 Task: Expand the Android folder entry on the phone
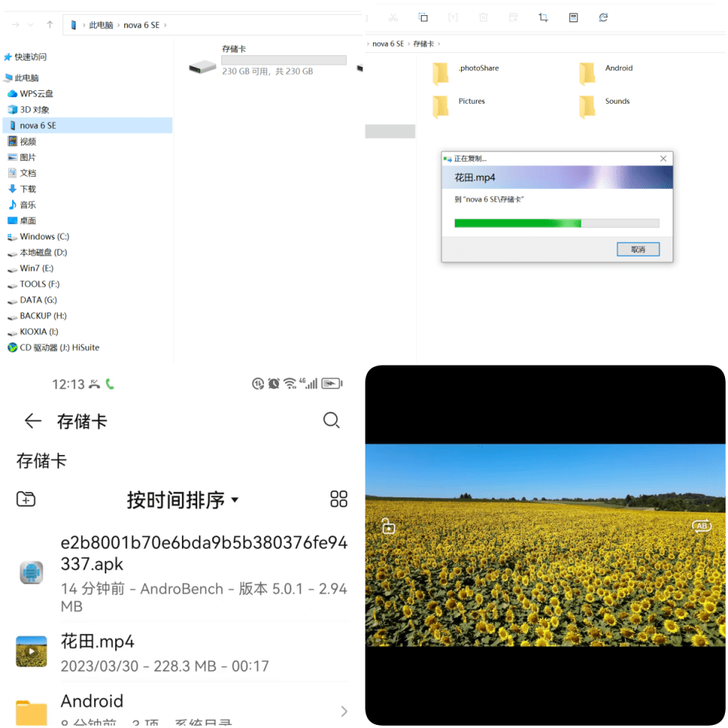pyautogui.click(x=343, y=711)
